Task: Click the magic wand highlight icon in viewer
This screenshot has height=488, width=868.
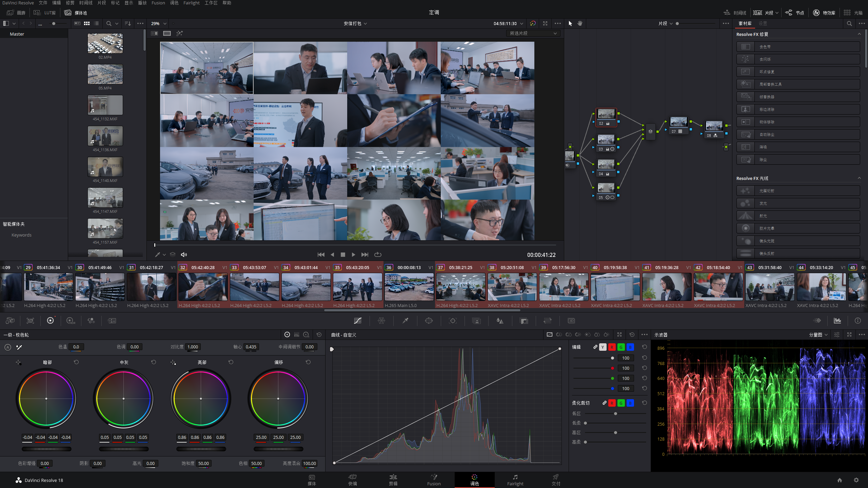Action: tap(179, 33)
